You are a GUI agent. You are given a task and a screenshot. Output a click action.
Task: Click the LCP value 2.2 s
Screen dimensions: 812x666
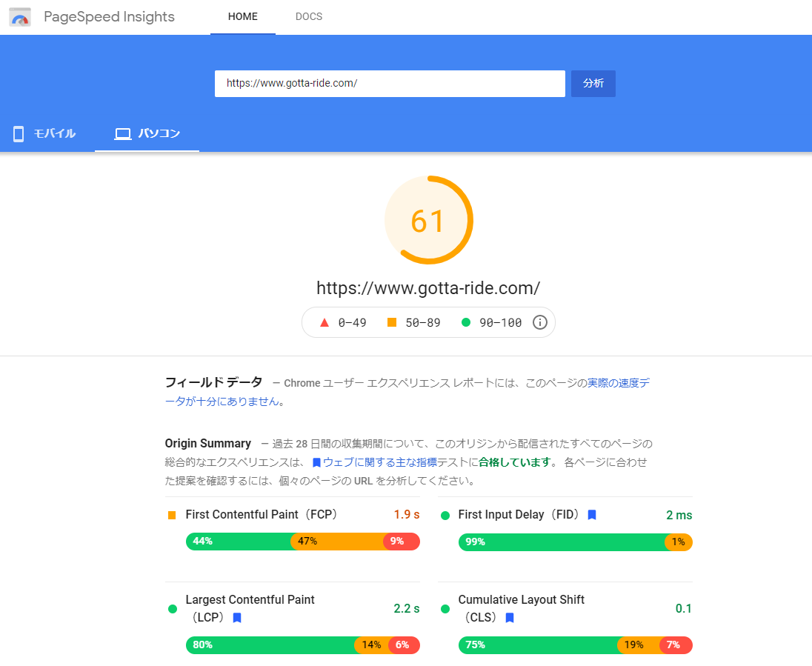(407, 608)
